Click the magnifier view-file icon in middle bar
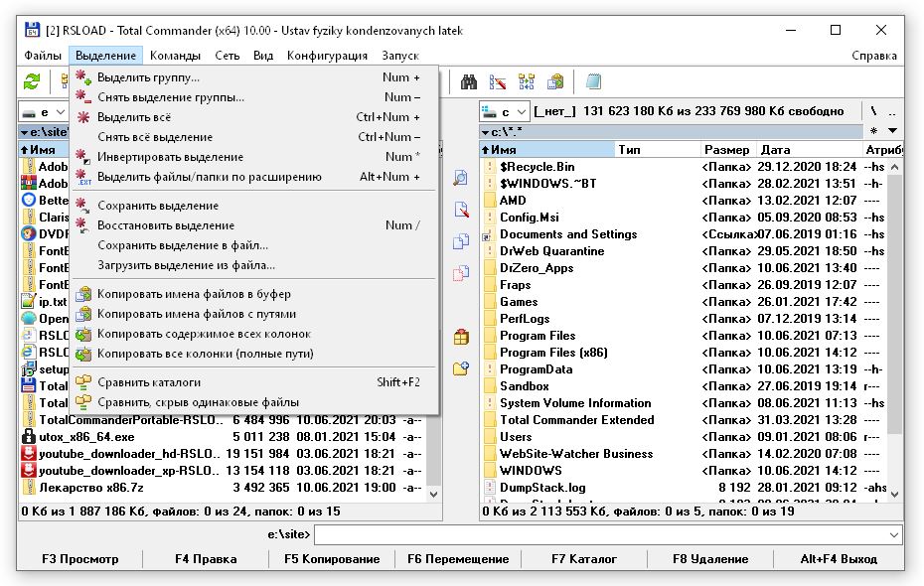This screenshot has height=586, width=924. coord(461,177)
